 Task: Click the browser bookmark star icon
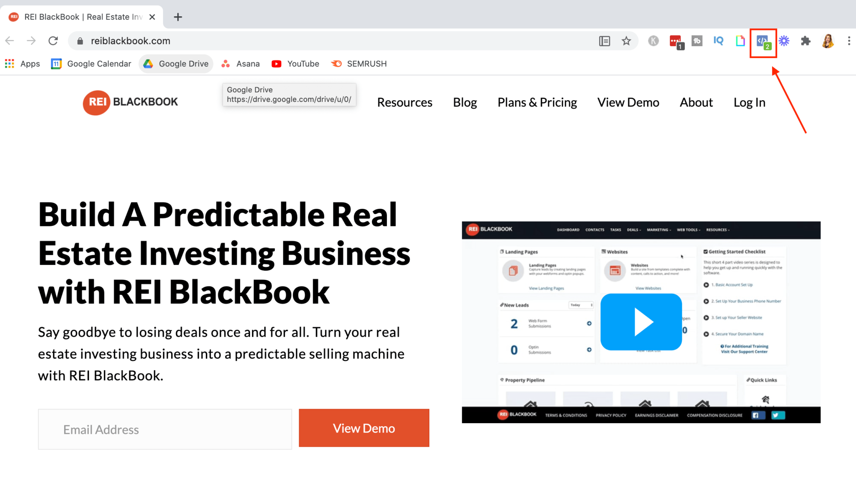click(626, 41)
